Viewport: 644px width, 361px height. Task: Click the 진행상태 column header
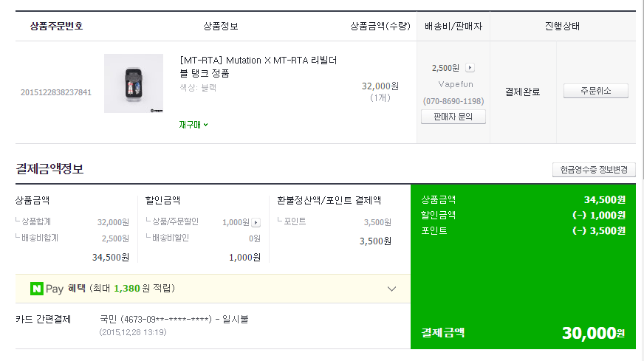(562, 27)
